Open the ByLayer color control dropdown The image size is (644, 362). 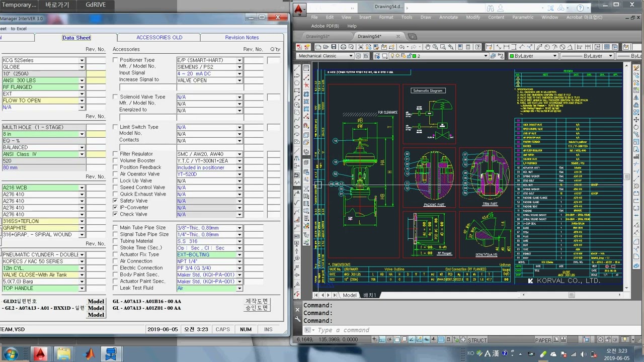tap(555, 56)
